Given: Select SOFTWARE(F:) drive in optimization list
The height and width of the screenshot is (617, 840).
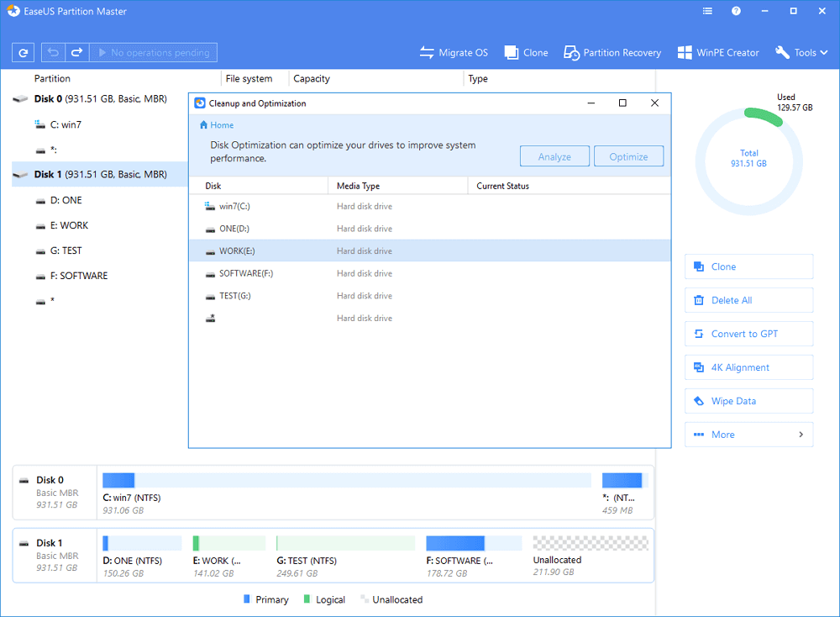Looking at the screenshot, I should 429,273.
